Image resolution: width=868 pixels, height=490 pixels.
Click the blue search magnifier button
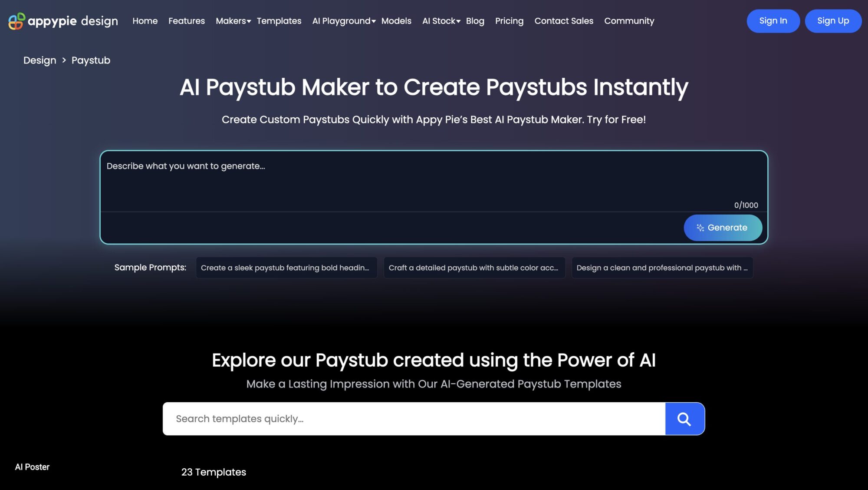pos(684,419)
